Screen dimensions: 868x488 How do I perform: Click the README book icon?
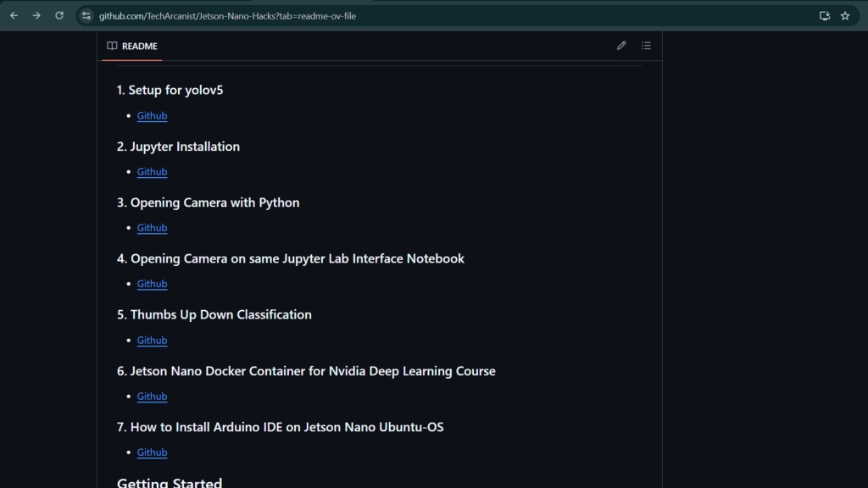[x=112, y=46]
